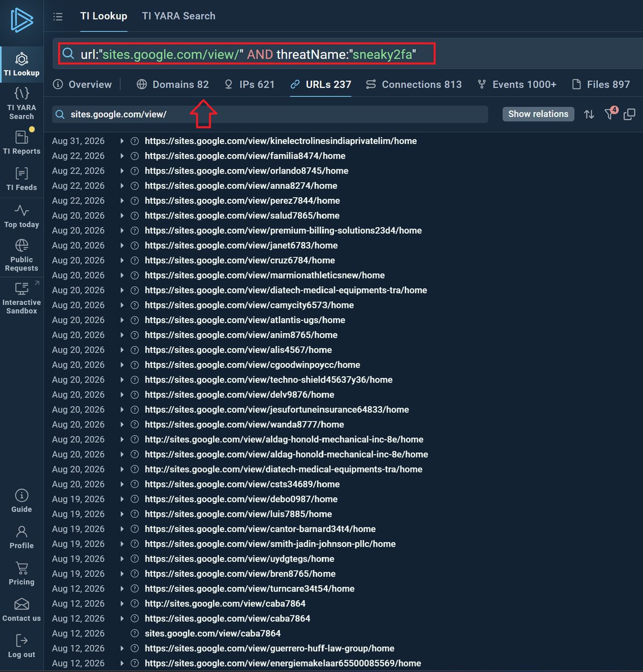Expand the smith-jadin-johnson-pllc URL row
Image resolution: width=643 pixels, height=672 pixels.
coord(122,544)
